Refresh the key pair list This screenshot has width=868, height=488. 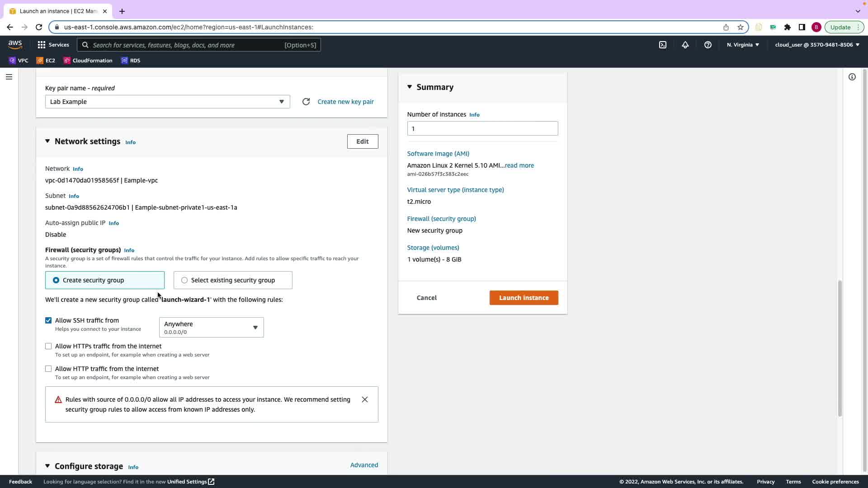[306, 102]
